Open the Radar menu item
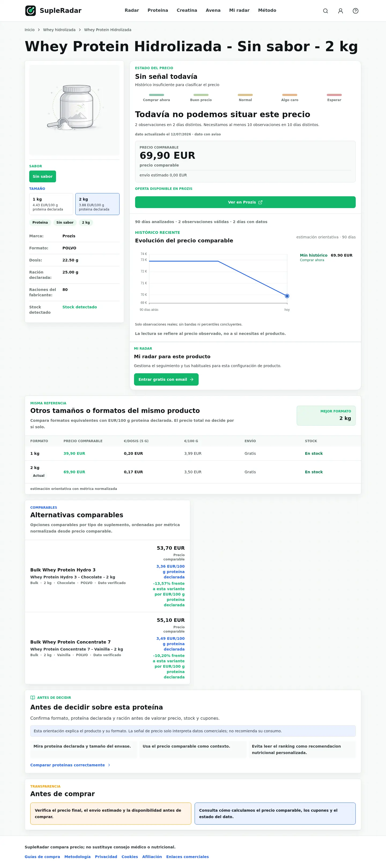The height and width of the screenshot is (868, 386). tap(132, 10)
